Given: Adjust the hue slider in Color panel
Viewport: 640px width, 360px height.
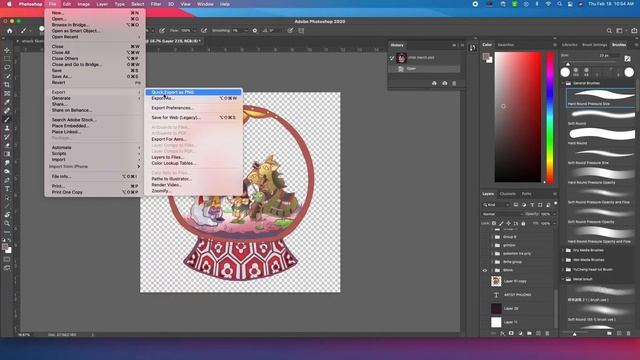Looking at the screenshot, I should click(x=550, y=117).
